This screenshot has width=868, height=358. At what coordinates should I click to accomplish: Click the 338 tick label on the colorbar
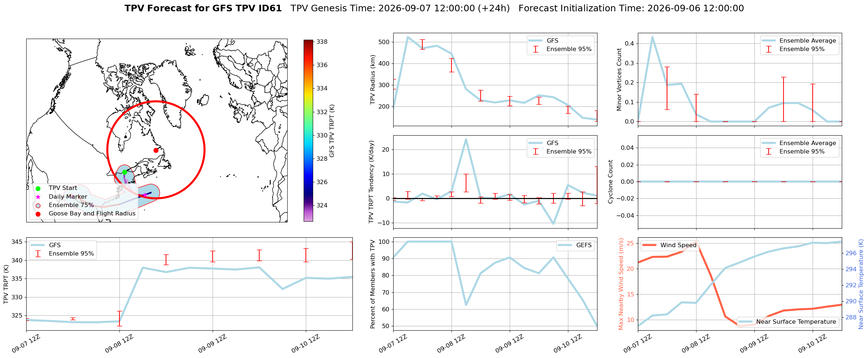point(322,42)
